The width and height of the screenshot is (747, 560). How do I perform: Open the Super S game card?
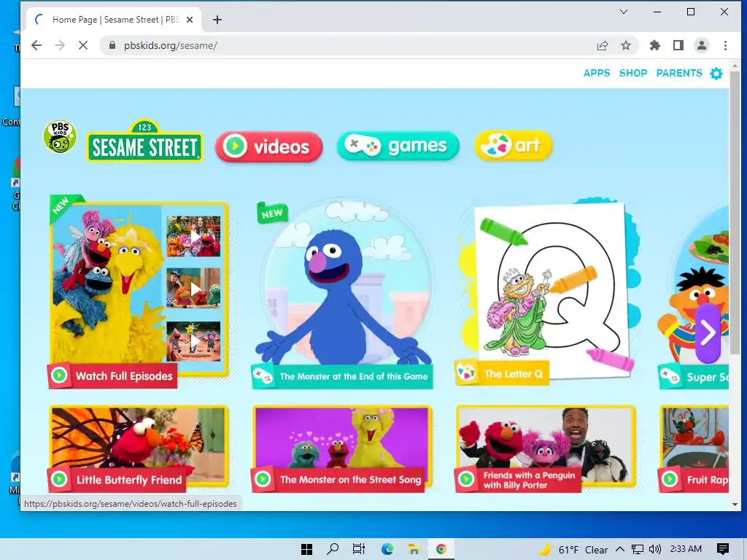click(694, 295)
